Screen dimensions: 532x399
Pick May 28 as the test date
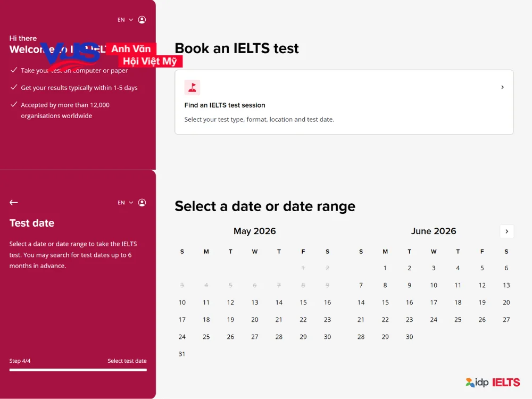[x=279, y=337]
